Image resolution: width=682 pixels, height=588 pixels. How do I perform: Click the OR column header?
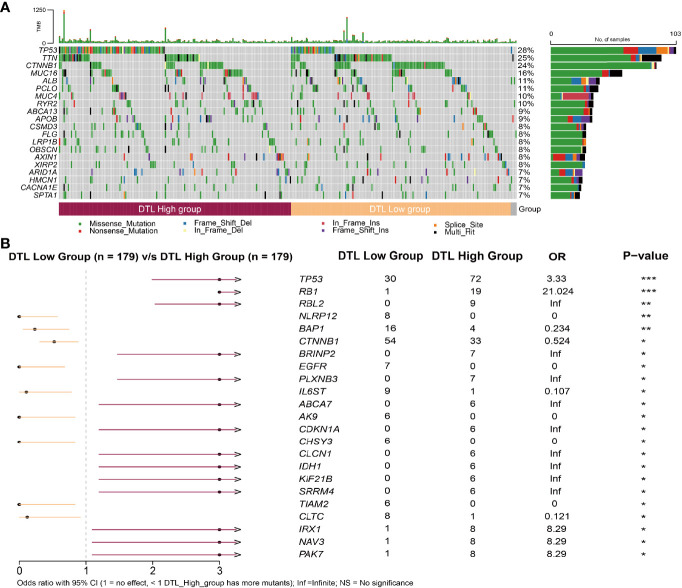pos(551,257)
